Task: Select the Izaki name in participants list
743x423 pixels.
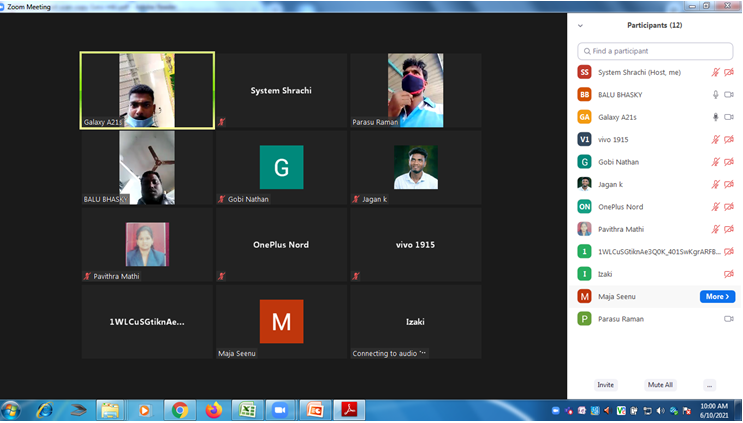Action: pyautogui.click(x=605, y=274)
